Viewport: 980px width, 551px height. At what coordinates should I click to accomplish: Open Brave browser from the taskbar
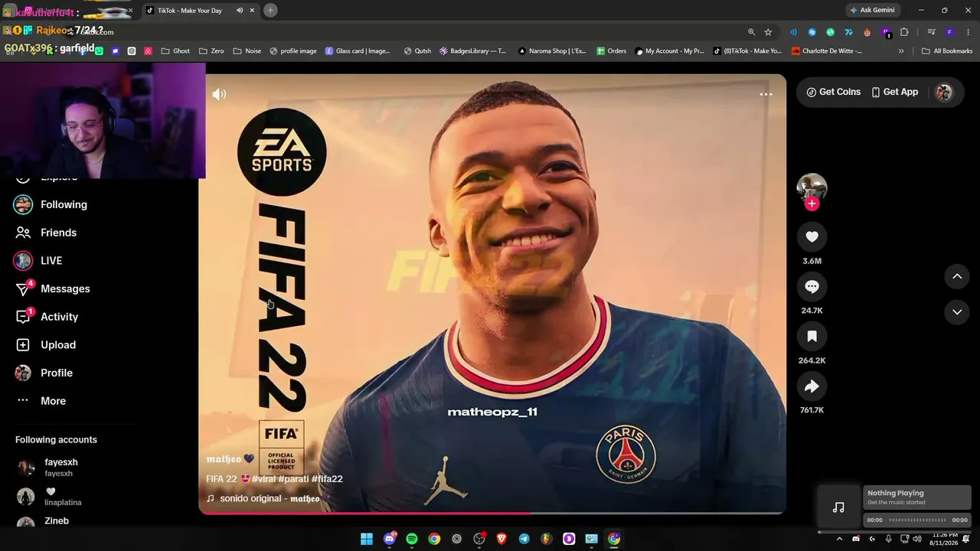point(501,539)
